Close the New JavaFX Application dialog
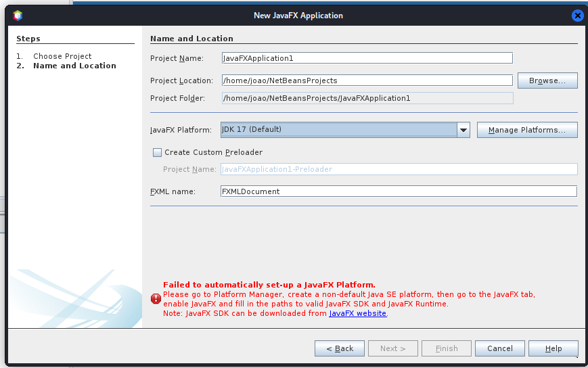The image size is (588, 368). (577, 16)
